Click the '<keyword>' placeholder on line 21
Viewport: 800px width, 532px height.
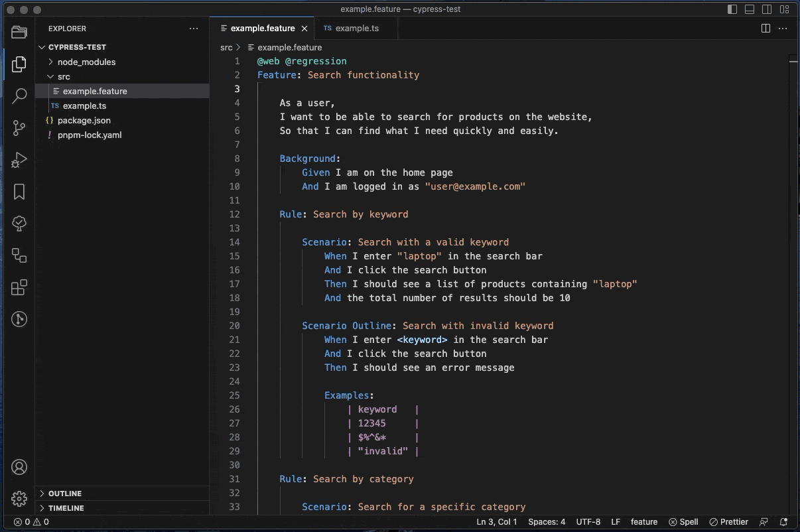tap(422, 340)
